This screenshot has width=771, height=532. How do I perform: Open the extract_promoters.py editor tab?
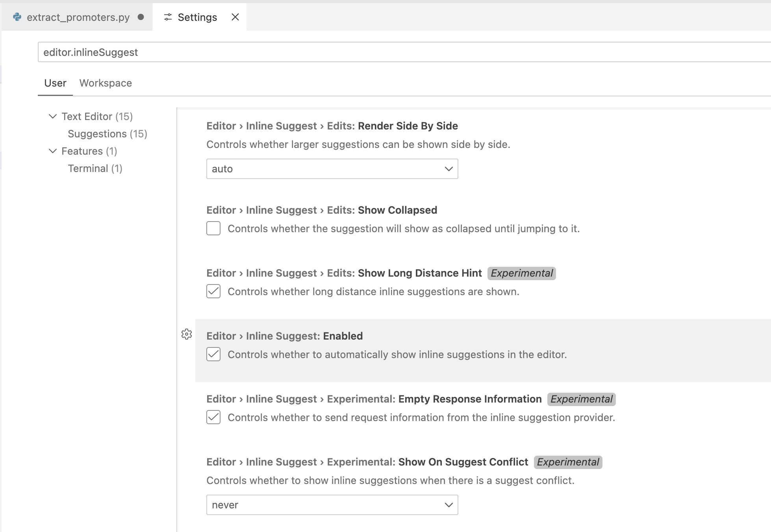click(78, 17)
